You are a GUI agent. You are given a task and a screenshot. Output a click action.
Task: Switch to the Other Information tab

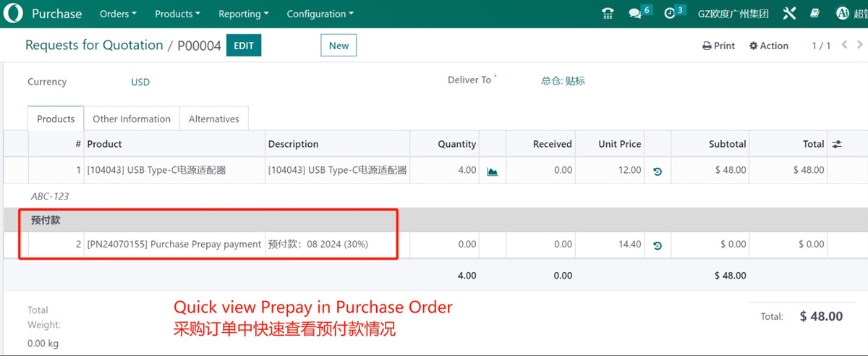(x=132, y=119)
